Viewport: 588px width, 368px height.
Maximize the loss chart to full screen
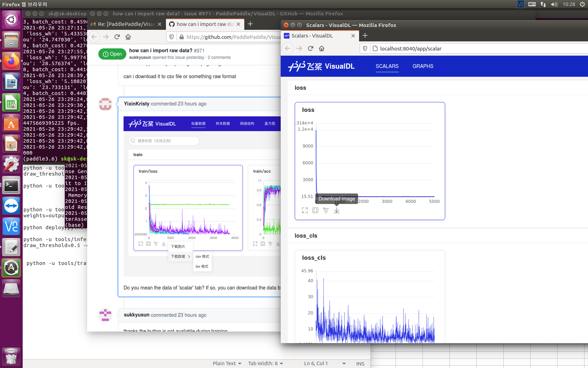pos(304,210)
